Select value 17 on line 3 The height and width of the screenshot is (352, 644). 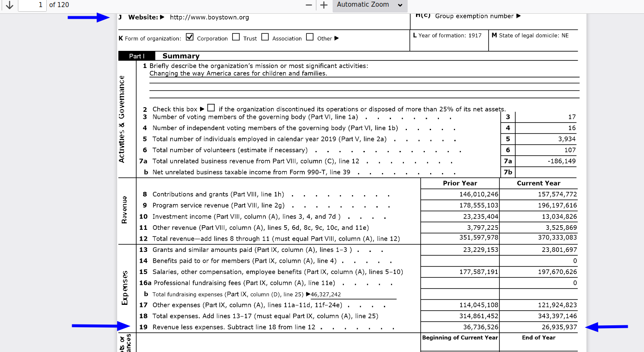pos(572,117)
